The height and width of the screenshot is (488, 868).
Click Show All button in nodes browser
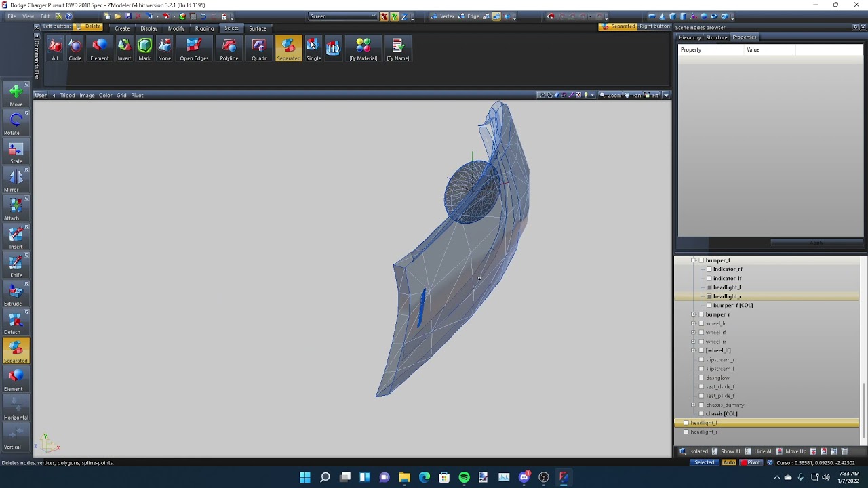726,451
